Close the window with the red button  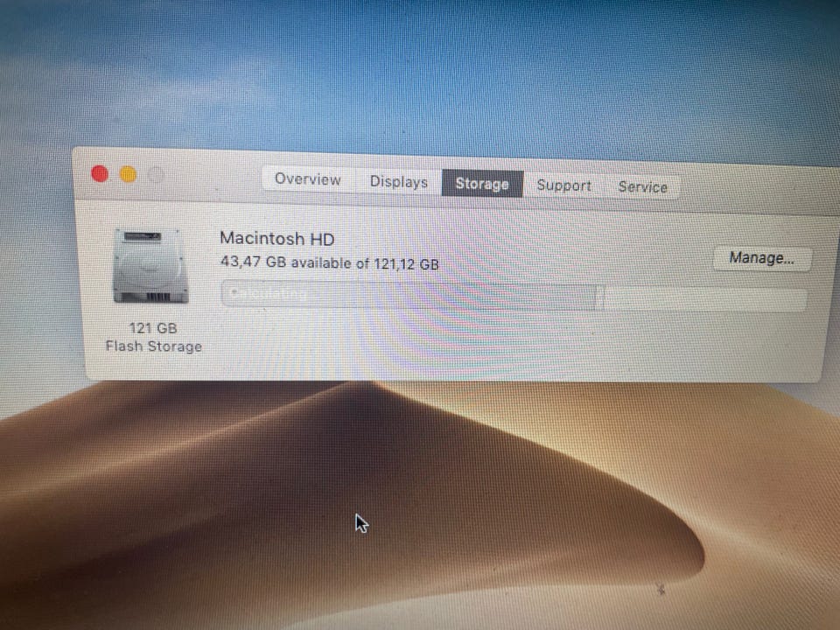100,173
